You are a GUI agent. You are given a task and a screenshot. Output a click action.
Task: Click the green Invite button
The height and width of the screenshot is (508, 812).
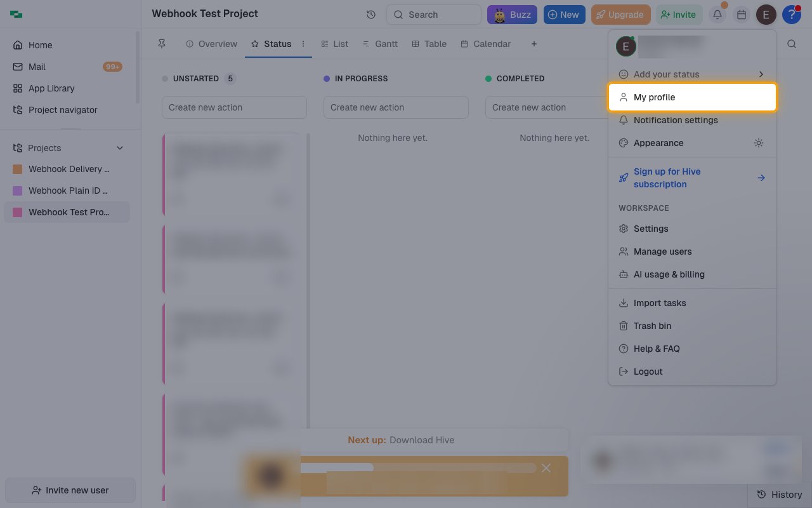tap(679, 15)
